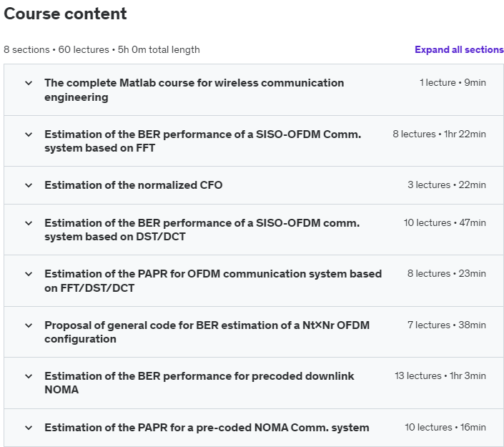Click '3 lectures • 22min' text
The width and height of the screenshot is (504, 447).
click(447, 185)
